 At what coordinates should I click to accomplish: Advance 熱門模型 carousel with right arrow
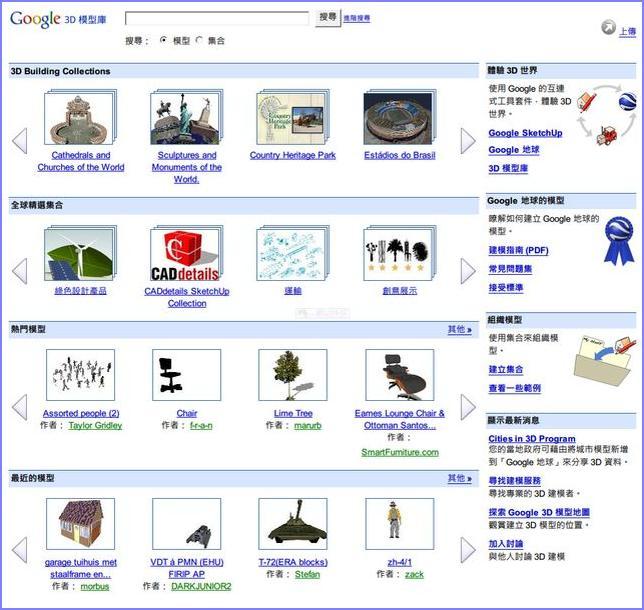click(x=468, y=407)
